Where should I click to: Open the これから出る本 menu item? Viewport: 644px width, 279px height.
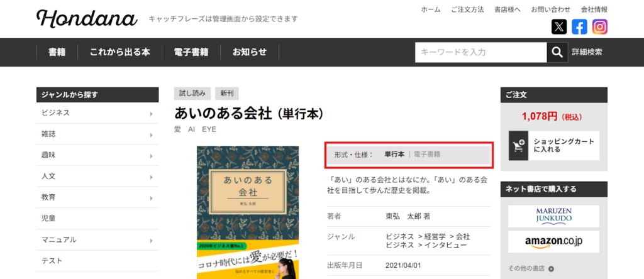click(x=119, y=52)
